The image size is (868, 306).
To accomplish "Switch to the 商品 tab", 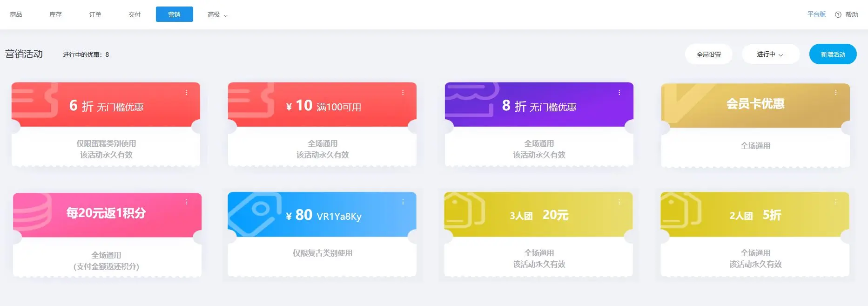I will coord(16,15).
